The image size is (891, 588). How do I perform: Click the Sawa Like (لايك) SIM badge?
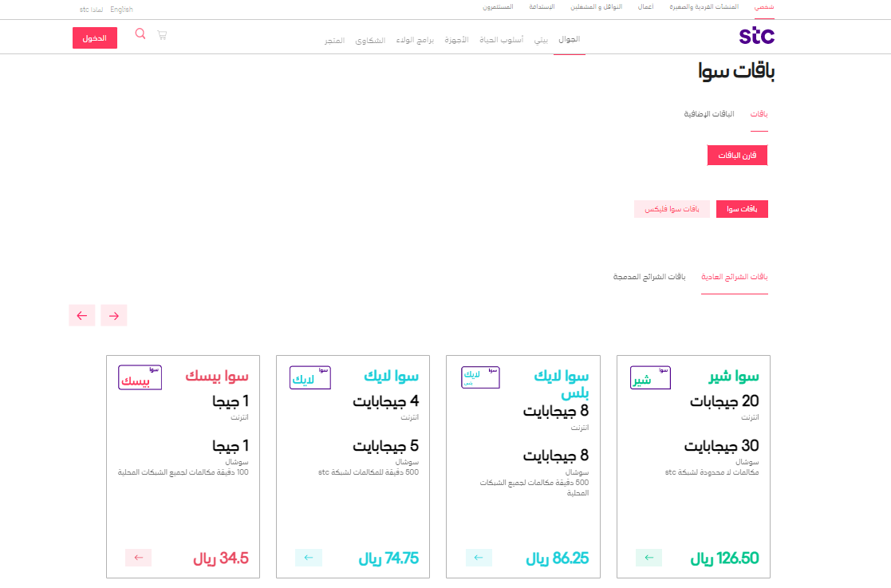(x=310, y=378)
